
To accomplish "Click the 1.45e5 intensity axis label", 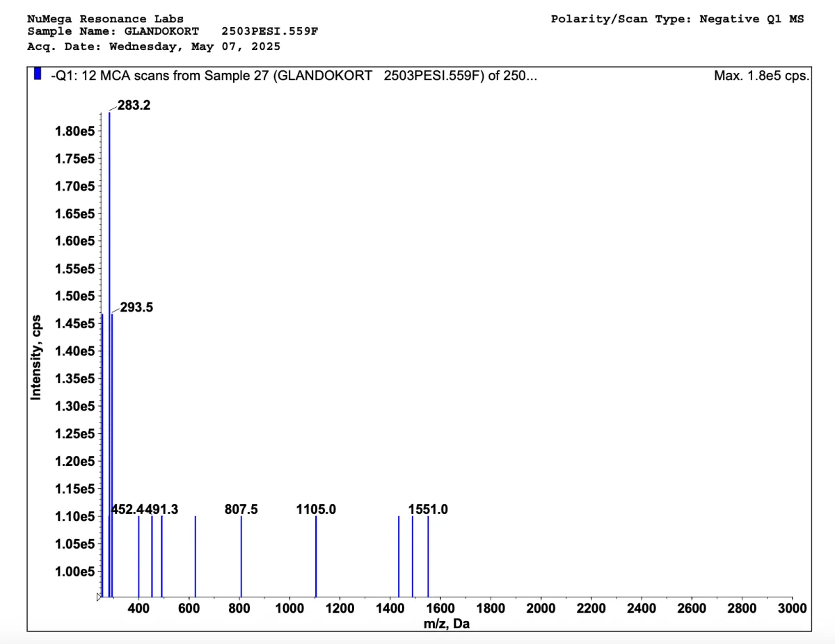I will [x=75, y=323].
